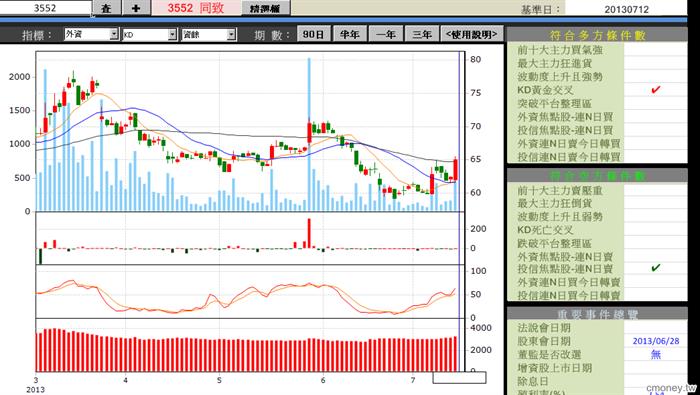Click the 3552 同致 stock name label

(x=196, y=8)
